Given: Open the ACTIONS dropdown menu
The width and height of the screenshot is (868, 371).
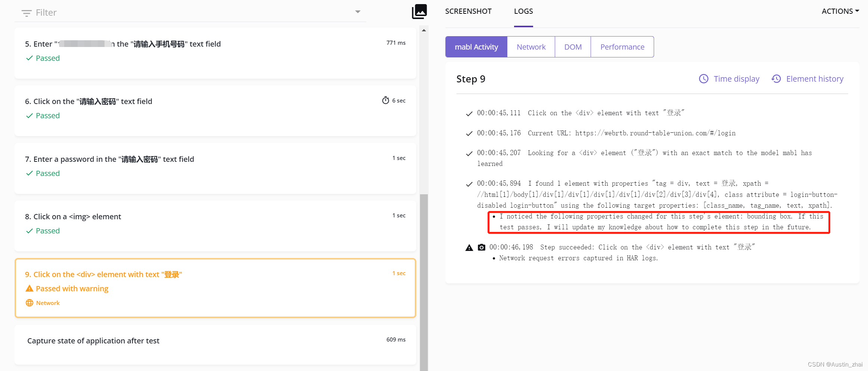Looking at the screenshot, I should 840,11.
